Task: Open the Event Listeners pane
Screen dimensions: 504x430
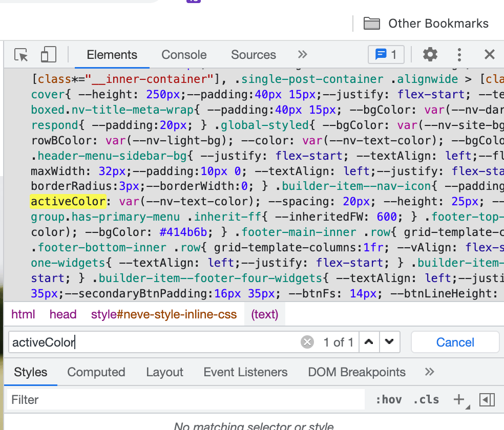Action: 245,372
